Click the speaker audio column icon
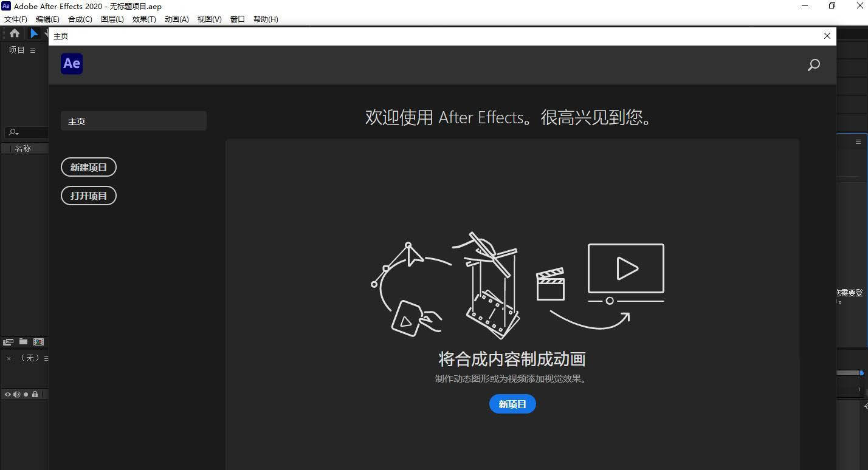 pyautogui.click(x=17, y=394)
